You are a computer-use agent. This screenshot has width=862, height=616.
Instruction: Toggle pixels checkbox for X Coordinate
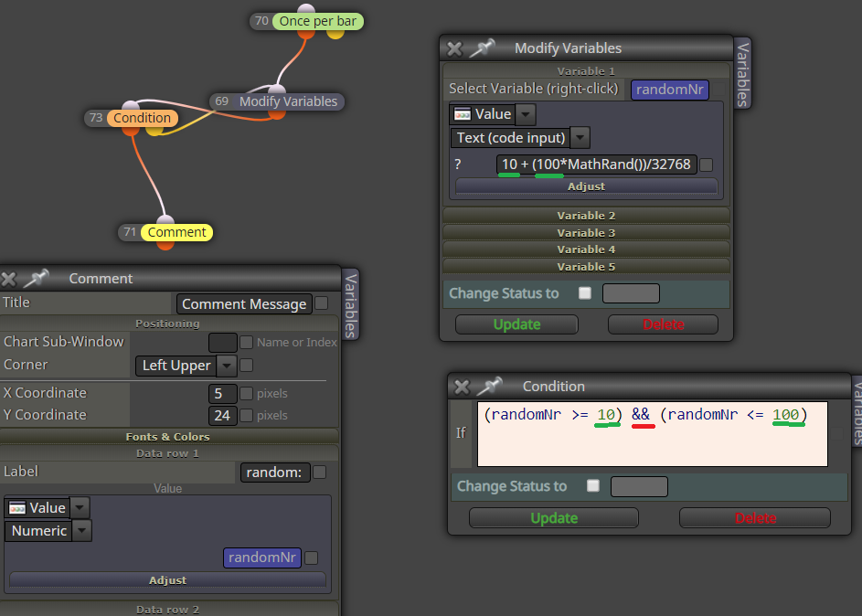coord(246,393)
